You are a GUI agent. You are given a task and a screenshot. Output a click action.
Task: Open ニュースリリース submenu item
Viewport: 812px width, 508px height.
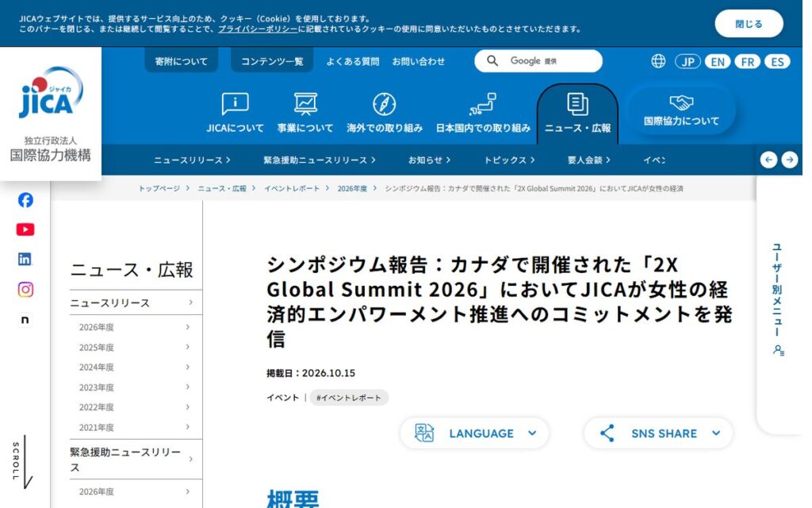192,160
